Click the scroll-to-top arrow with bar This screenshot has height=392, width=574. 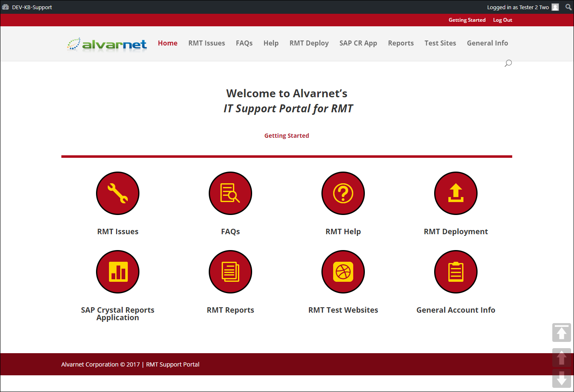click(x=561, y=332)
